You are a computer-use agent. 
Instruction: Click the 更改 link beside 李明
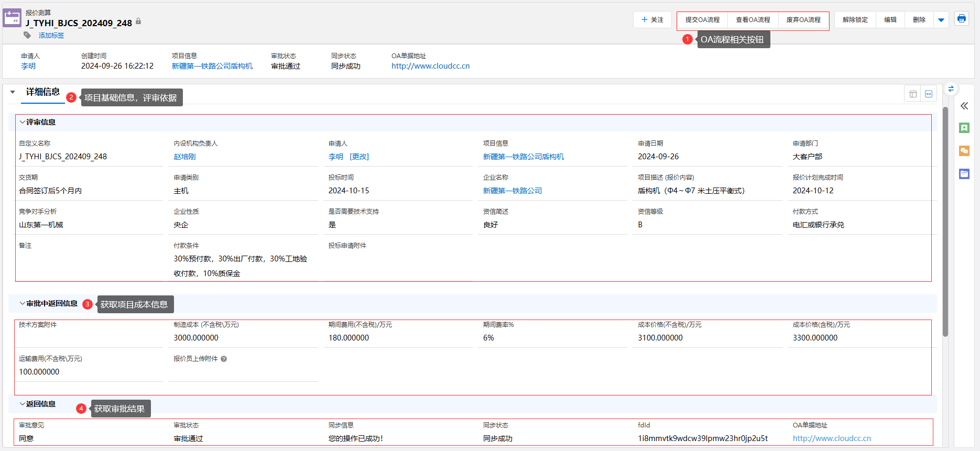click(359, 157)
